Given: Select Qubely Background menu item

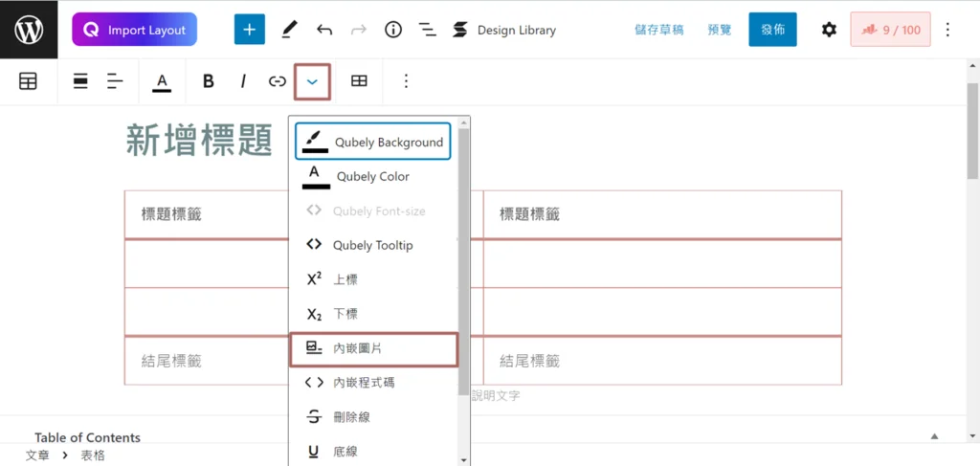Looking at the screenshot, I should pyautogui.click(x=373, y=142).
